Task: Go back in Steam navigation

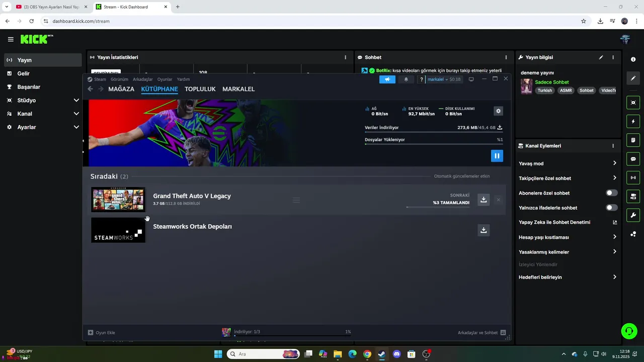Action: point(91,89)
